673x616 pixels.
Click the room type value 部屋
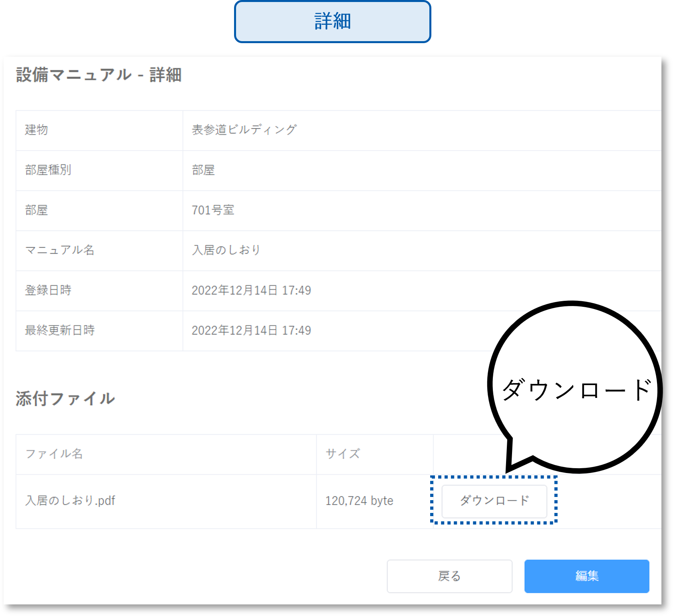coord(203,170)
